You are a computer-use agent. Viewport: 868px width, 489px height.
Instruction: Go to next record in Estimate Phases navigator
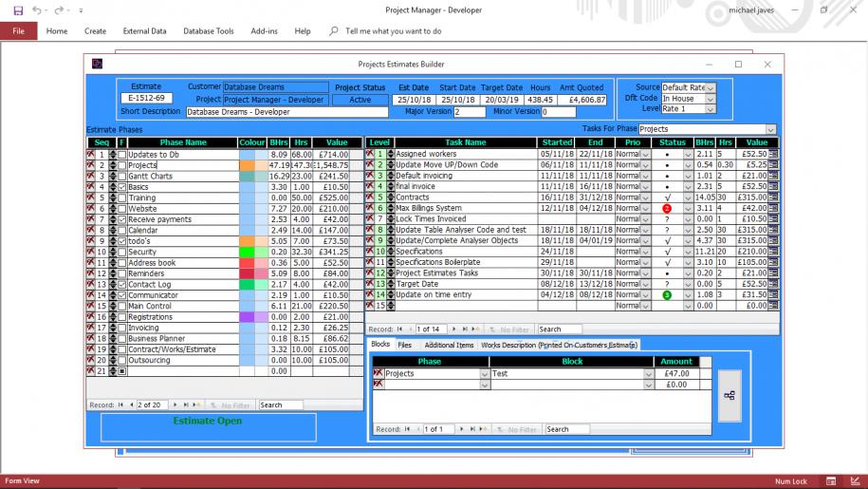pyautogui.click(x=173, y=405)
